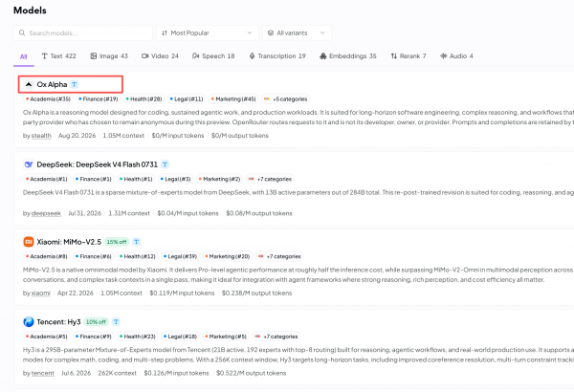Screen dimensions: 574x392
Task: Click the 10% off badge
Action: pyautogui.click(x=96, y=322)
